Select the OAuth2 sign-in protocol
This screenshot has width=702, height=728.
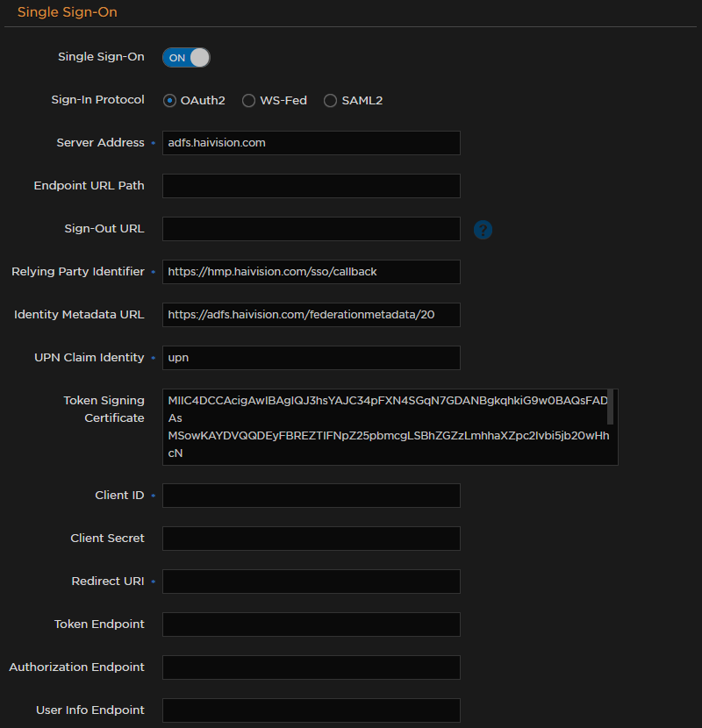(168, 100)
